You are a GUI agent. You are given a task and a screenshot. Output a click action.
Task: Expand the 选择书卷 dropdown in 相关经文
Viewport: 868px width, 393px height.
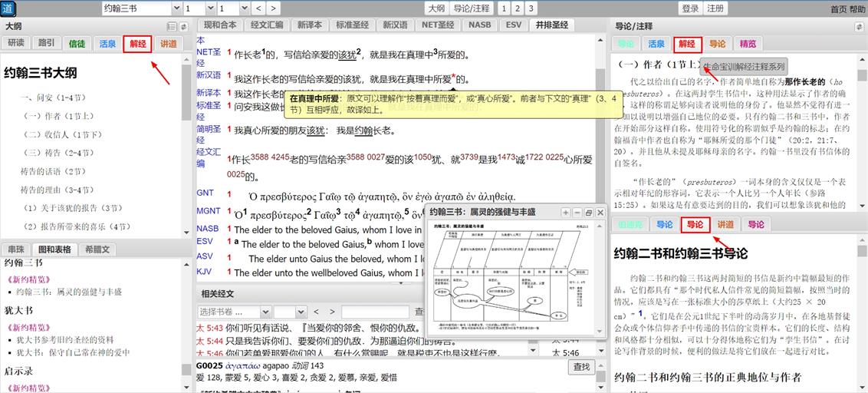(x=233, y=312)
